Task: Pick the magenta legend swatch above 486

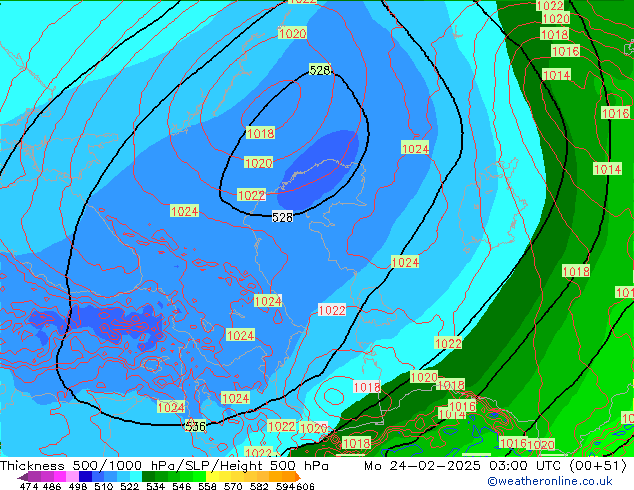Action: click(x=60, y=477)
